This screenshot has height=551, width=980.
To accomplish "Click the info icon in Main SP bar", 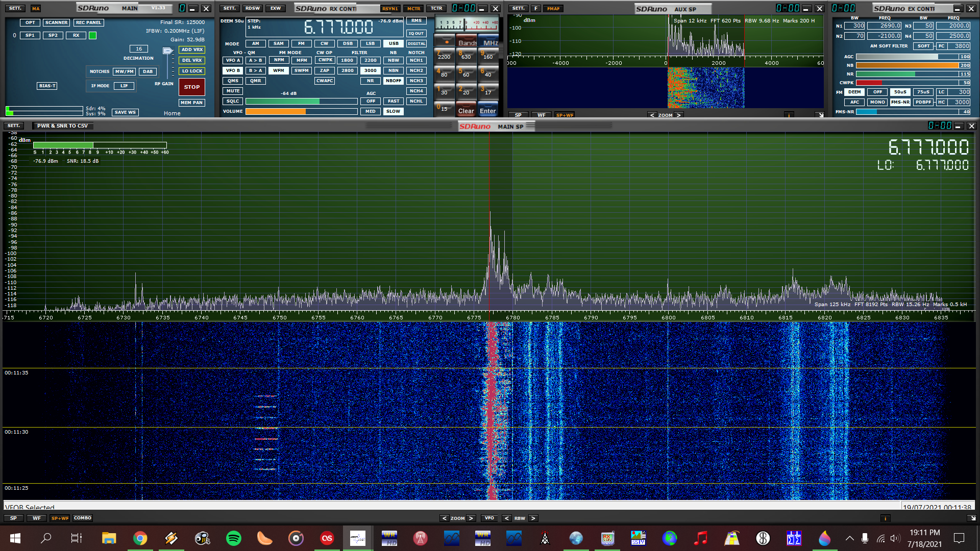I will pos(886,518).
